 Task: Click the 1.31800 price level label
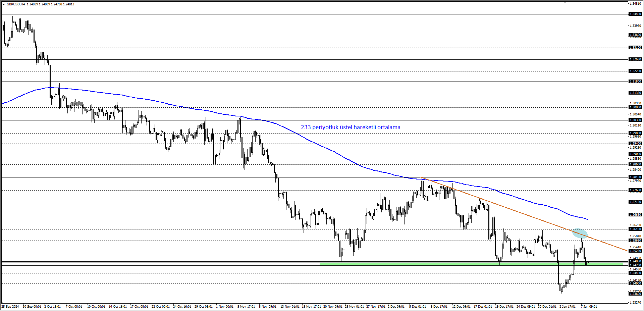pyautogui.click(x=635, y=82)
